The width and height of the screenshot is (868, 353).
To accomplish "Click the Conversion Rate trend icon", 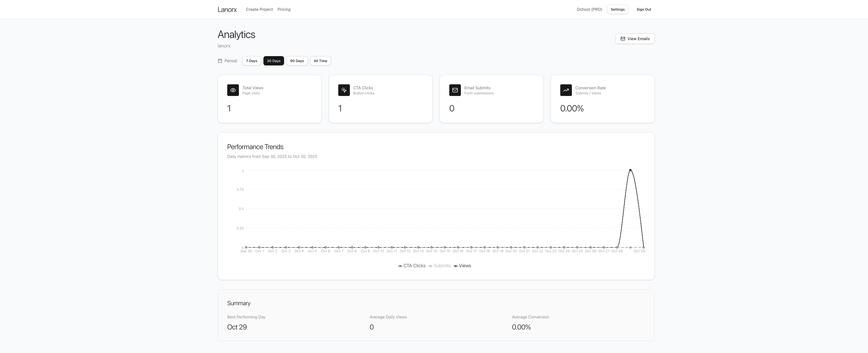I will tap(566, 90).
